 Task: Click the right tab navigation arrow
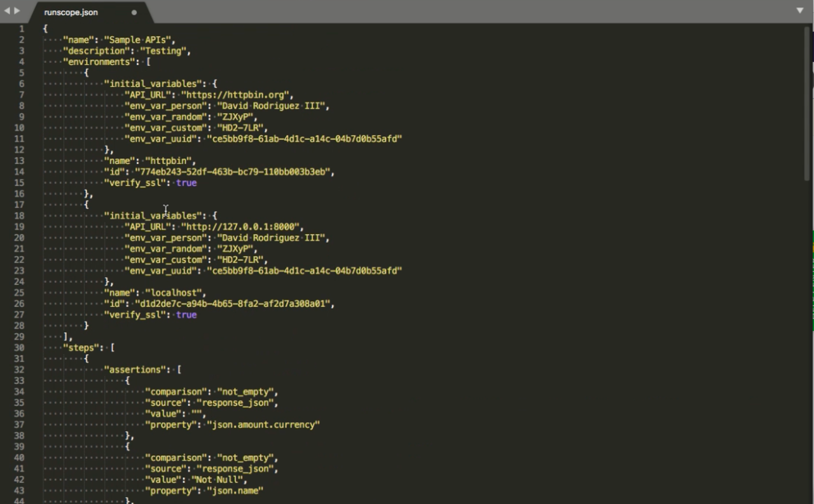pos(17,11)
